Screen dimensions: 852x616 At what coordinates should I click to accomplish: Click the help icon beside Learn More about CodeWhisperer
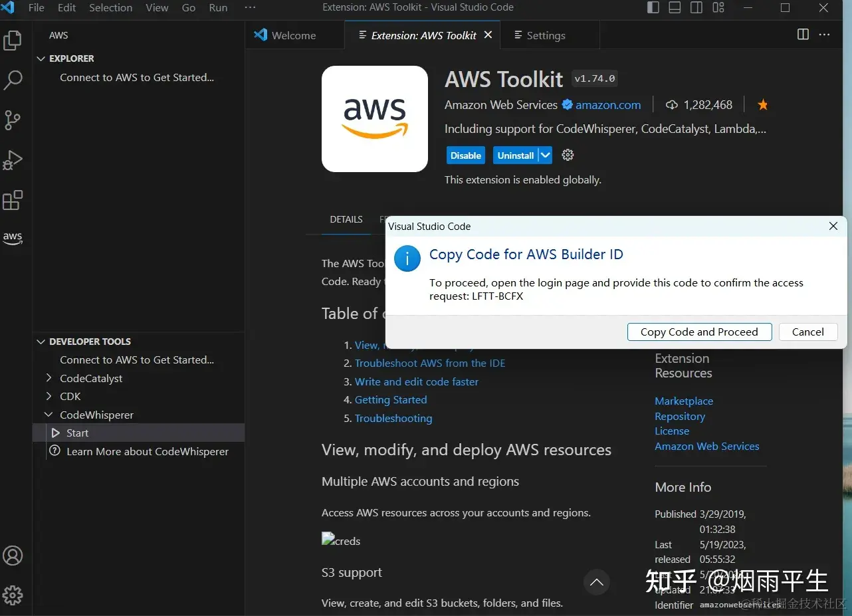click(55, 451)
